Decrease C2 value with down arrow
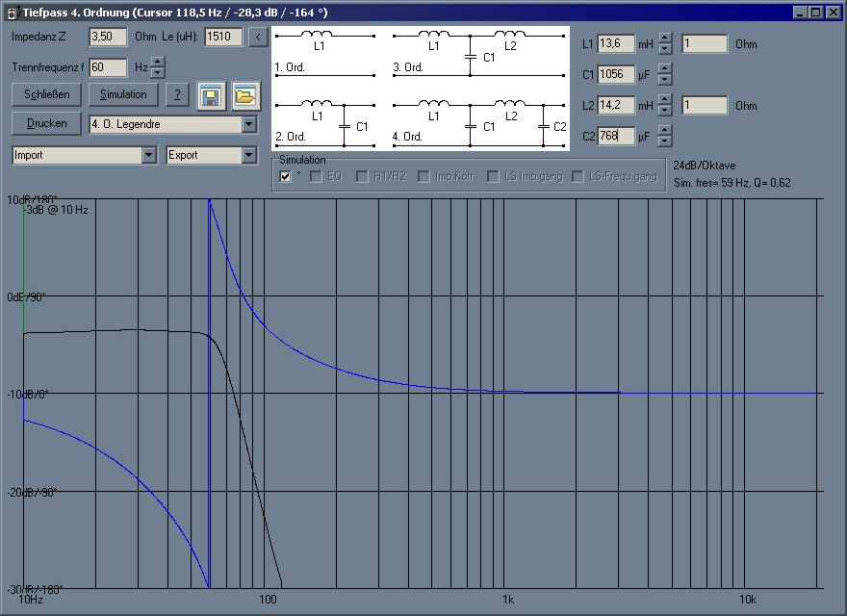The image size is (847, 616). pos(665,141)
